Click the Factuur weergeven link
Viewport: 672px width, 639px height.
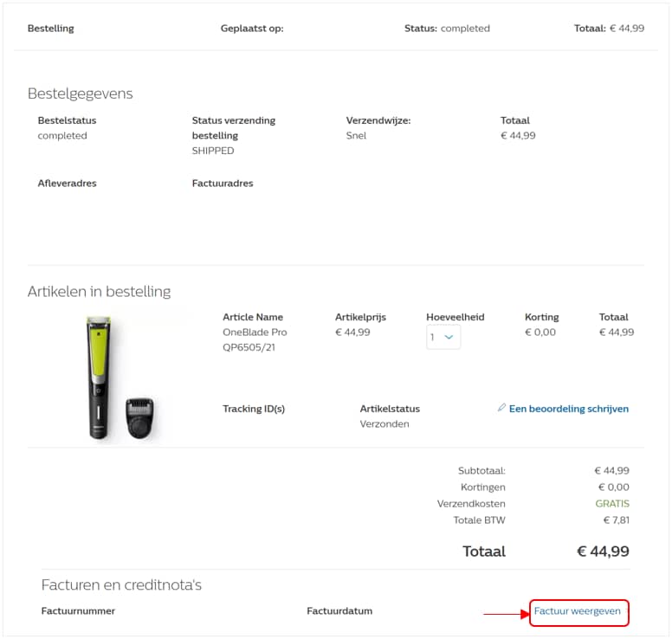point(577,611)
